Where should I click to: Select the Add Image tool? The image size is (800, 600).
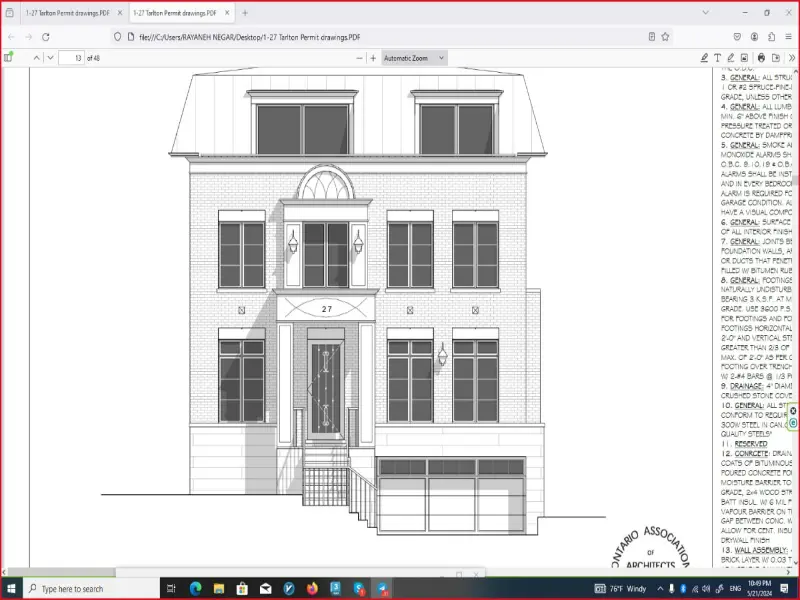(x=745, y=58)
